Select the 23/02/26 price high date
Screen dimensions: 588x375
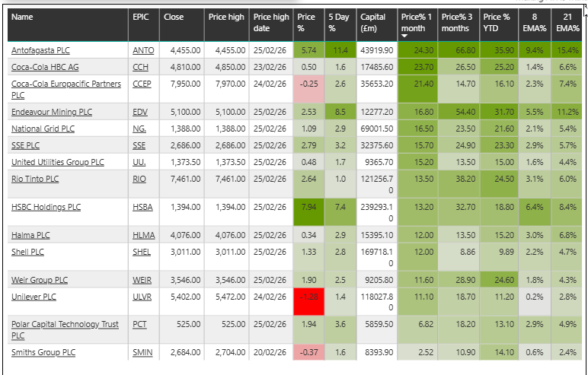tap(270, 68)
